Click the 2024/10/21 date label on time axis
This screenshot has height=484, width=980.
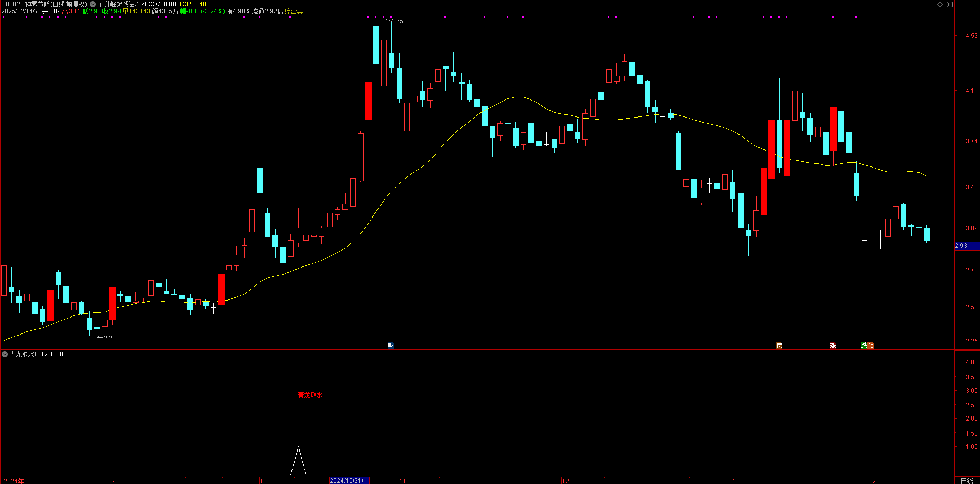[349, 481]
